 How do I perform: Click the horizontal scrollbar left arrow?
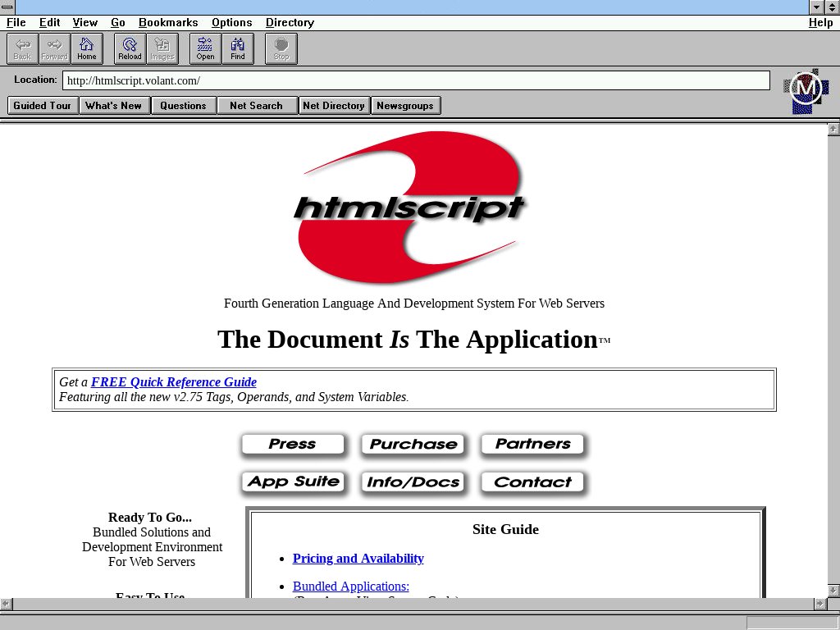(6, 604)
